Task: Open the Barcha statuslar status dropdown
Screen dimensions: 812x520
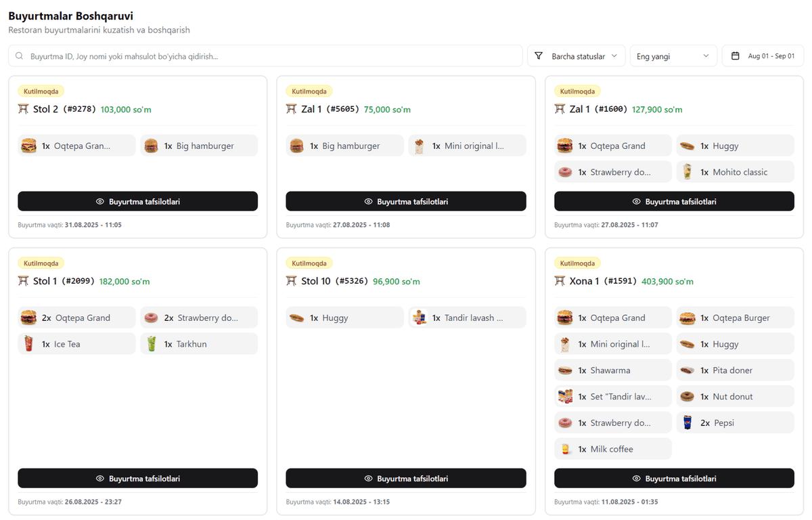Action: 577,56
